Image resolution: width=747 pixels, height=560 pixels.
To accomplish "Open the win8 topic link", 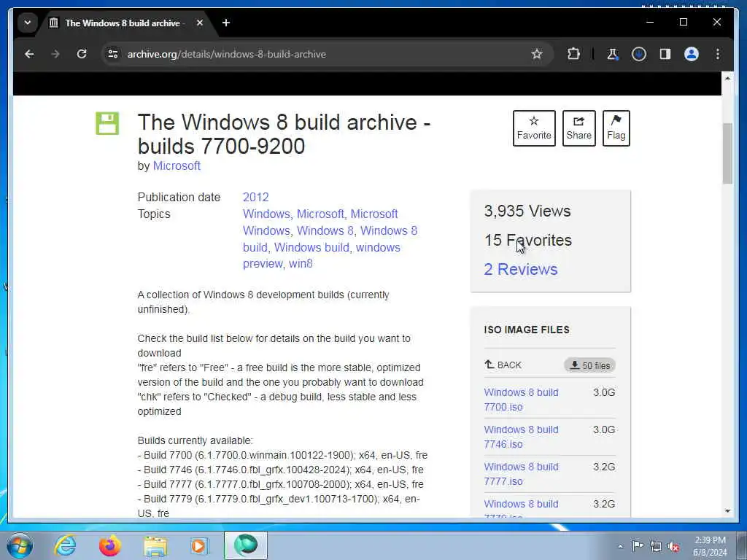I will click(301, 263).
